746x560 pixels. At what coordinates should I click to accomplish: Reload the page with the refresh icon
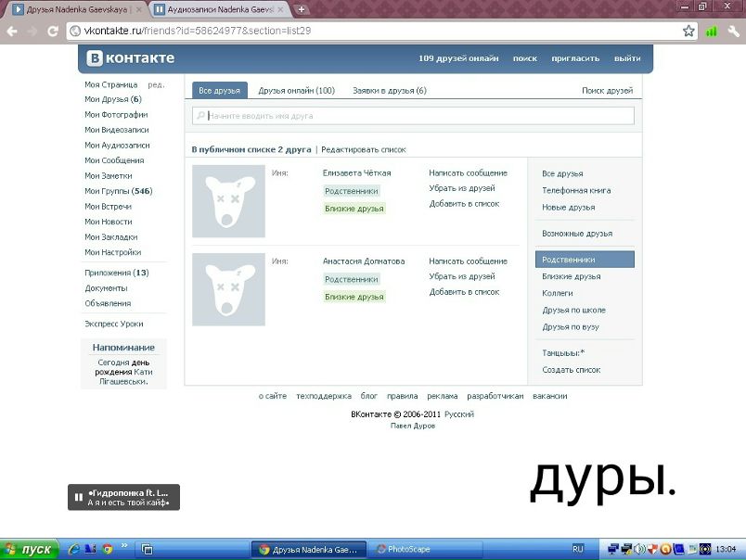pyautogui.click(x=55, y=31)
